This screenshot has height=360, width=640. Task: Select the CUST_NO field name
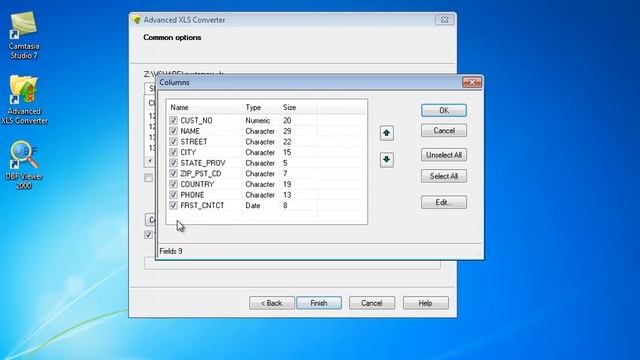tap(196, 120)
